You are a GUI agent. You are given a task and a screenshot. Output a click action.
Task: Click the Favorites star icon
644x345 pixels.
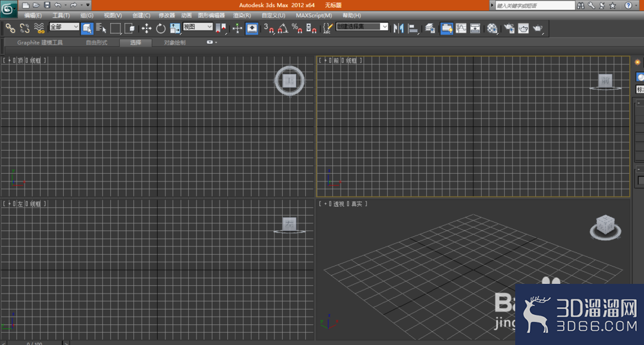[613, 5]
